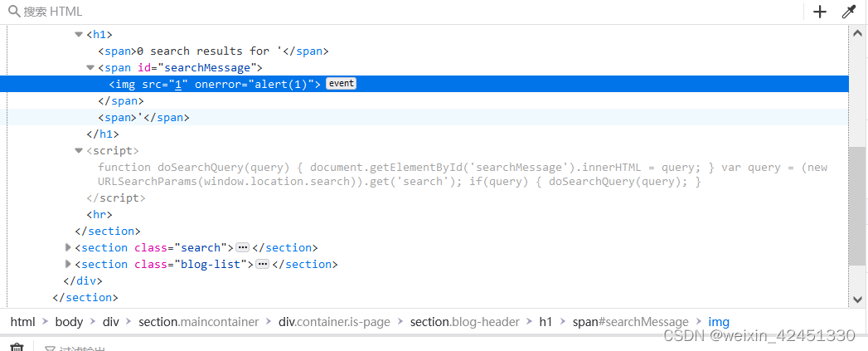Select the closing /h1 tag row
Viewport: 868px width, 351px height.
103,134
